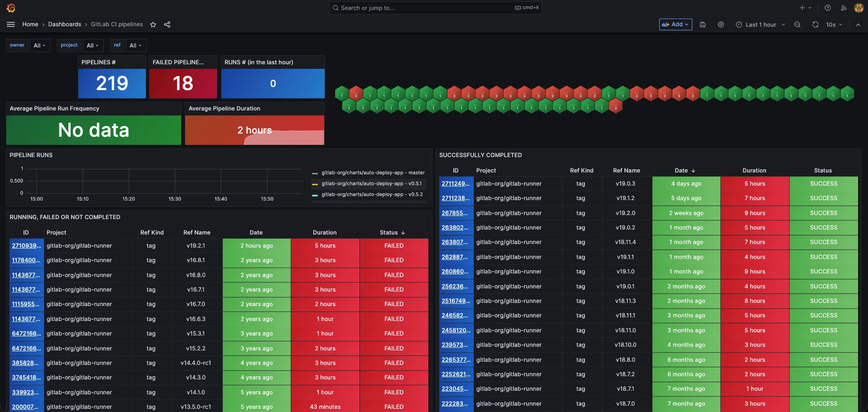Open the Average Pipeline Run Frequency title
The height and width of the screenshot is (412, 868).
click(54, 108)
